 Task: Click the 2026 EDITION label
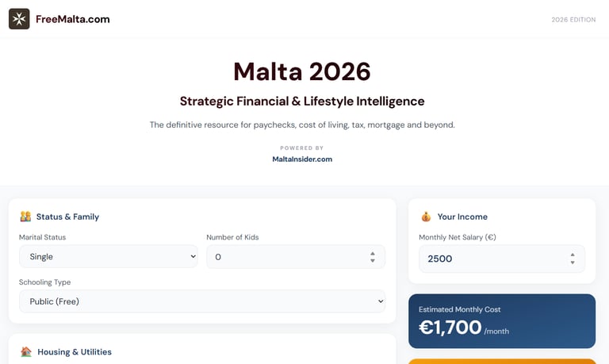coord(573,20)
